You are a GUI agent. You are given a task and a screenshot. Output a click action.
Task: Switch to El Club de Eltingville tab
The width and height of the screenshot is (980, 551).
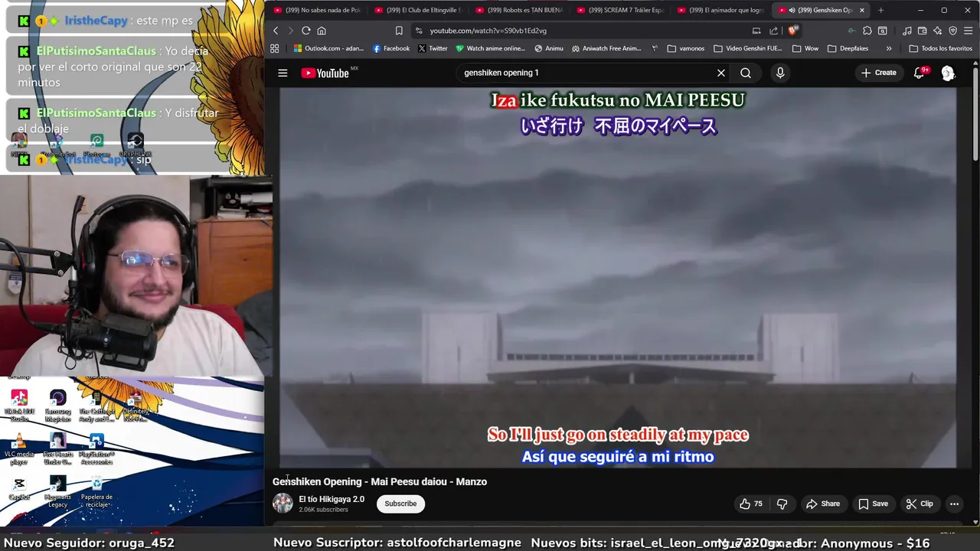(x=418, y=10)
